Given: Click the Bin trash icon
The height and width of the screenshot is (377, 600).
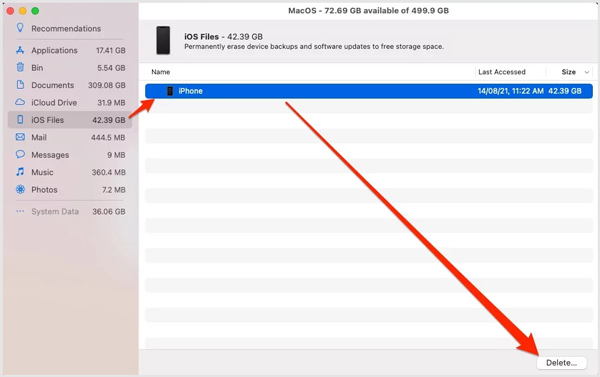Looking at the screenshot, I should click(20, 67).
